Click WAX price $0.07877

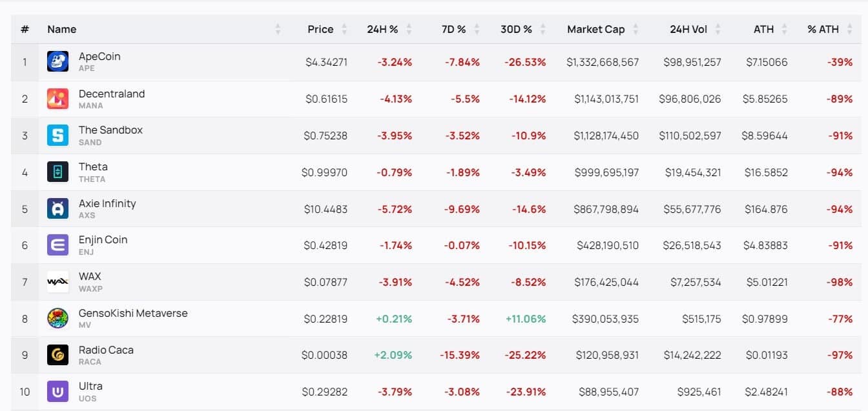tap(325, 282)
